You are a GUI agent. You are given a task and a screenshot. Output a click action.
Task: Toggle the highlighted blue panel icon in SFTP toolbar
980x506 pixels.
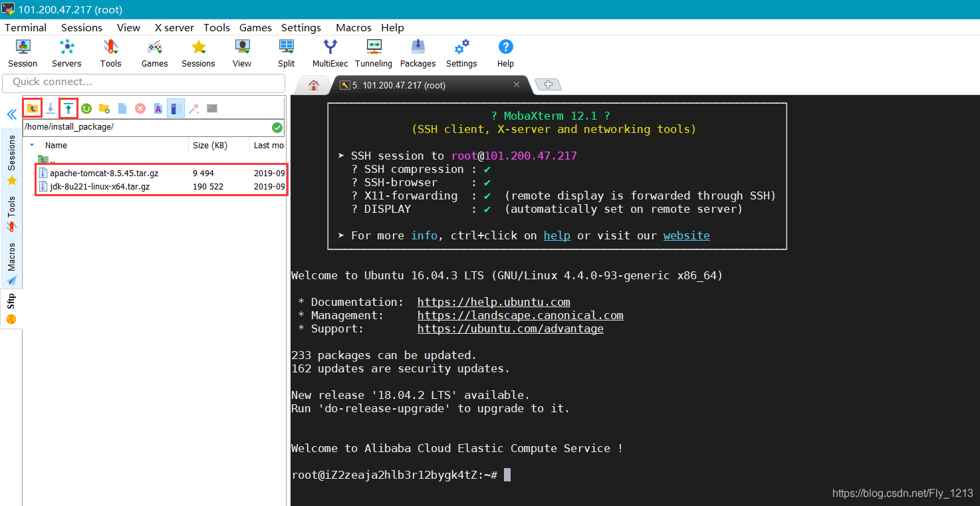[176, 108]
